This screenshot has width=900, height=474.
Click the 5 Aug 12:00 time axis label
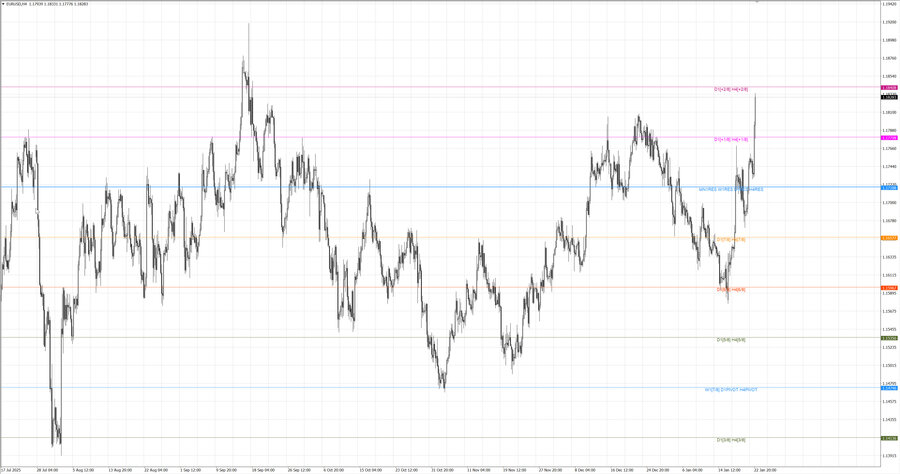click(x=83, y=470)
